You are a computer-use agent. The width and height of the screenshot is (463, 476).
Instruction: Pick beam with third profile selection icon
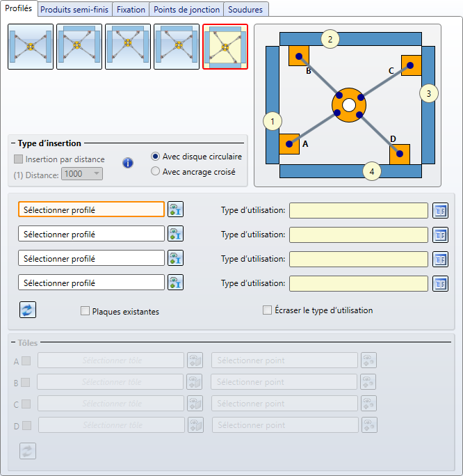[176, 258]
